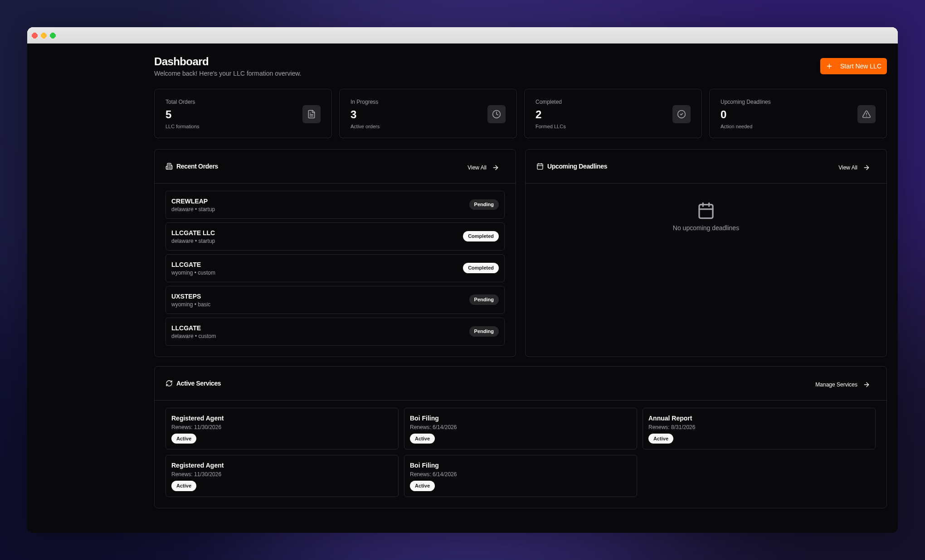Click the small calendar icon beside the Upcoming Deadlines heading
The image size is (925, 560).
click(x=540, y=166)
